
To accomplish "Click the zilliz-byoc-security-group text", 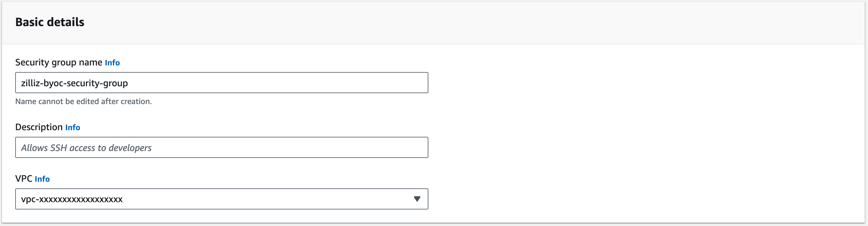I will pos(74,83).
